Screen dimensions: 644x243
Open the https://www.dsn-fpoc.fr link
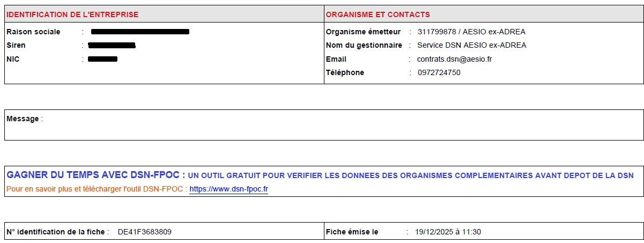click(x=228, y=189)
